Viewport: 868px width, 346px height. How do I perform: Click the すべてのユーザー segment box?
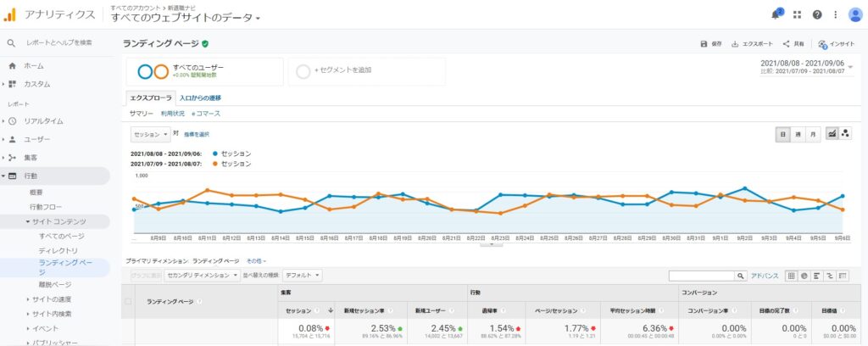pyautogui.click(x=204, y=72)
